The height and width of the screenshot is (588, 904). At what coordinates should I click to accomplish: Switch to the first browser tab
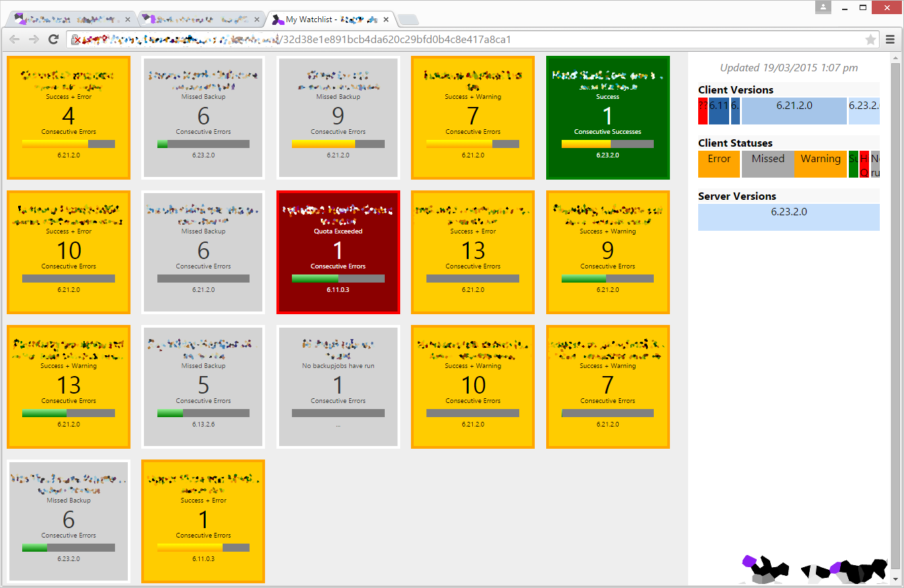(x=67, y=20)
